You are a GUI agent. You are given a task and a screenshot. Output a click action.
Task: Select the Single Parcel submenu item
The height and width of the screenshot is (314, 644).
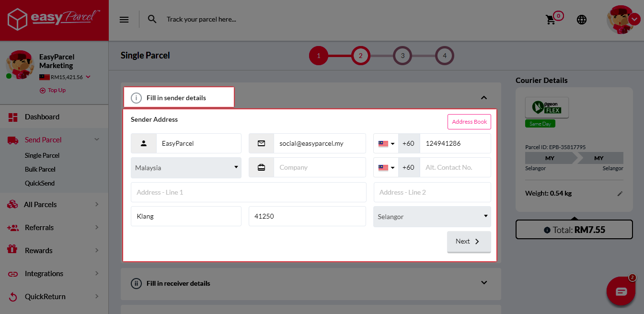point(42,155)
